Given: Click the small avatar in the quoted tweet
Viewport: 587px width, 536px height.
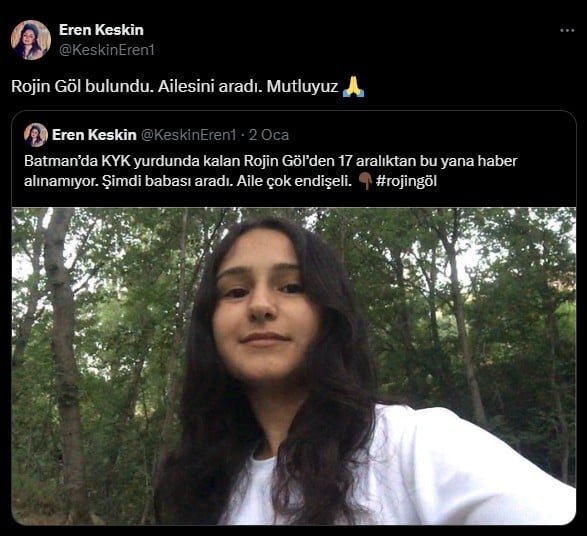Looking at the screenshot, I should (36, 135).
